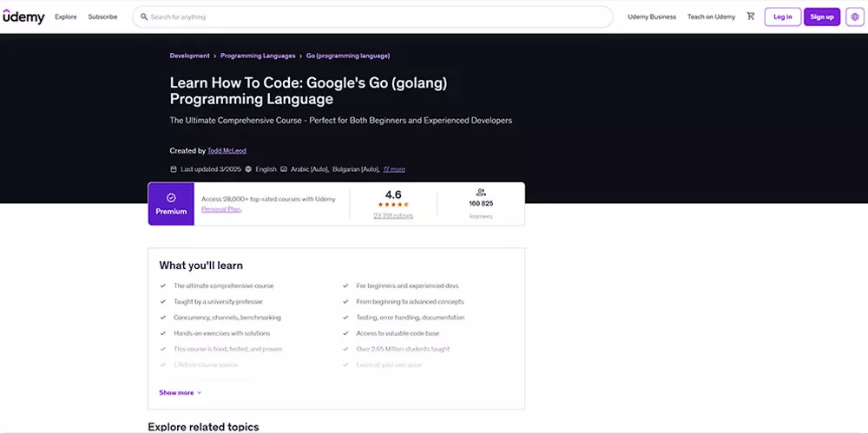Click 'Over 2.65 Million students taught' item

point(403,349)
